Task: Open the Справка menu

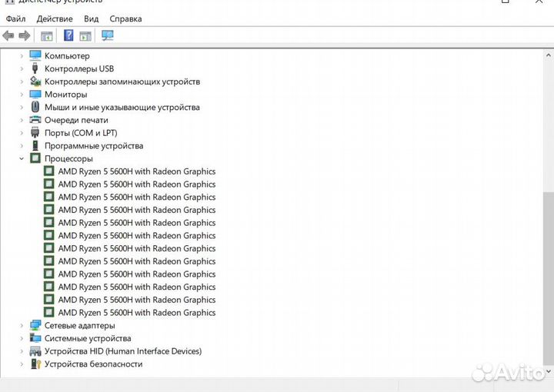Action: [125, 18]
